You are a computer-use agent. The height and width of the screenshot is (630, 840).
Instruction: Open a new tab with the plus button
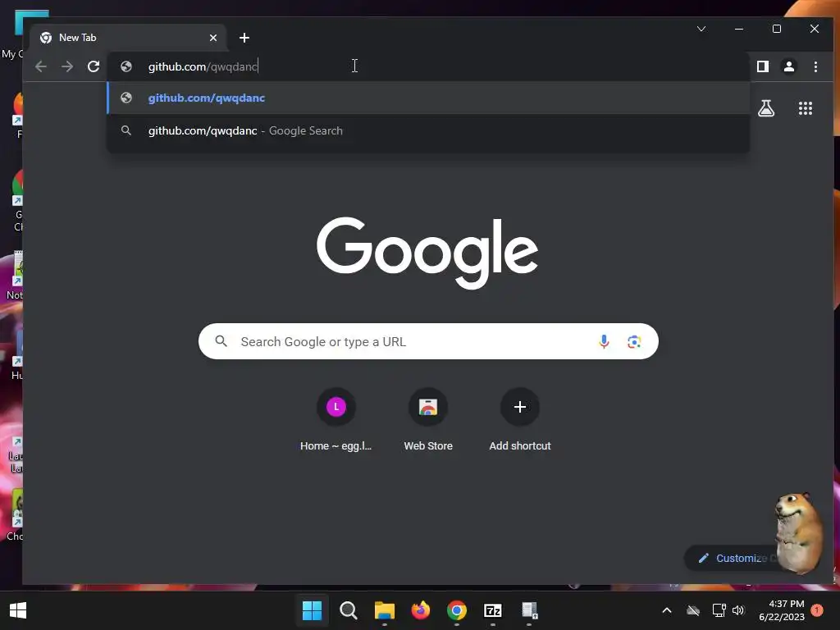[244, 38]
